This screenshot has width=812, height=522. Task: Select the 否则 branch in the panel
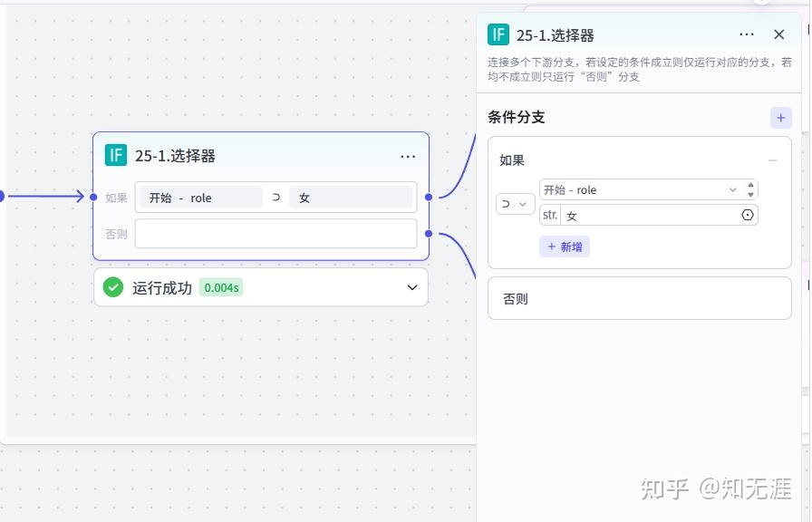tap(640, 298)
